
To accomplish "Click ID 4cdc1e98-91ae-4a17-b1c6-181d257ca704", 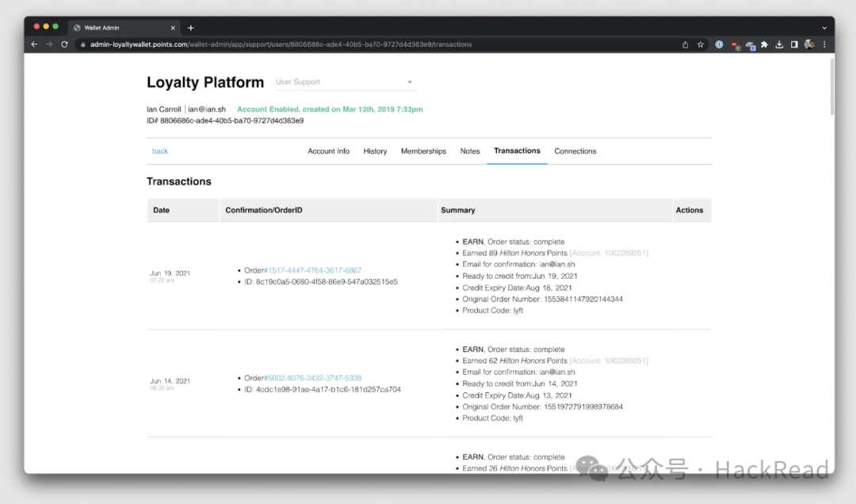I will [323, 389].
